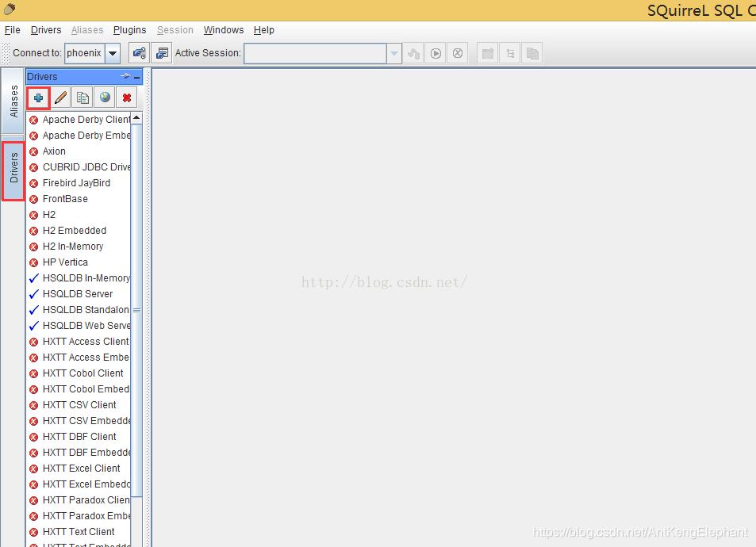756x547 pixels.
Task: Click the driver list scroll up arrow
Action: 136,118
